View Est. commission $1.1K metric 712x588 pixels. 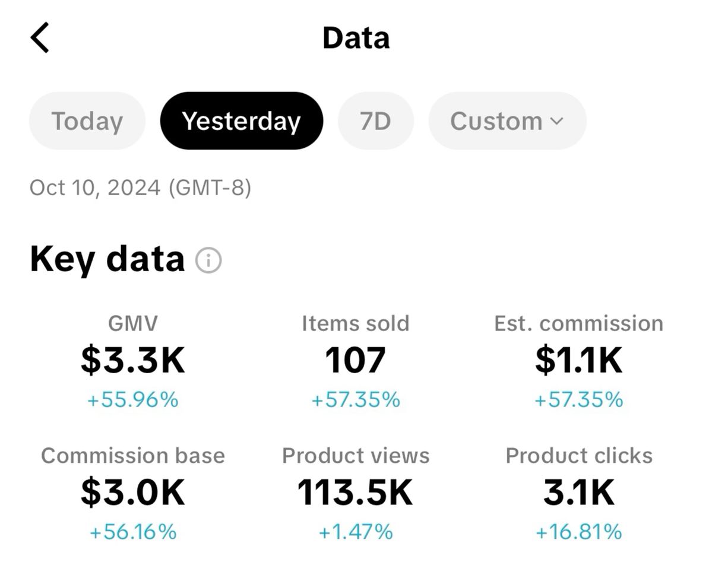point(578,360)
